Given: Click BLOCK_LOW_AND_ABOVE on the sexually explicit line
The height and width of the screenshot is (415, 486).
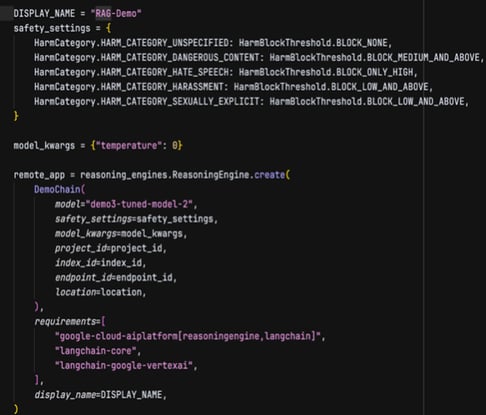Looking at the screenshot, I should (x=415, y=102).
